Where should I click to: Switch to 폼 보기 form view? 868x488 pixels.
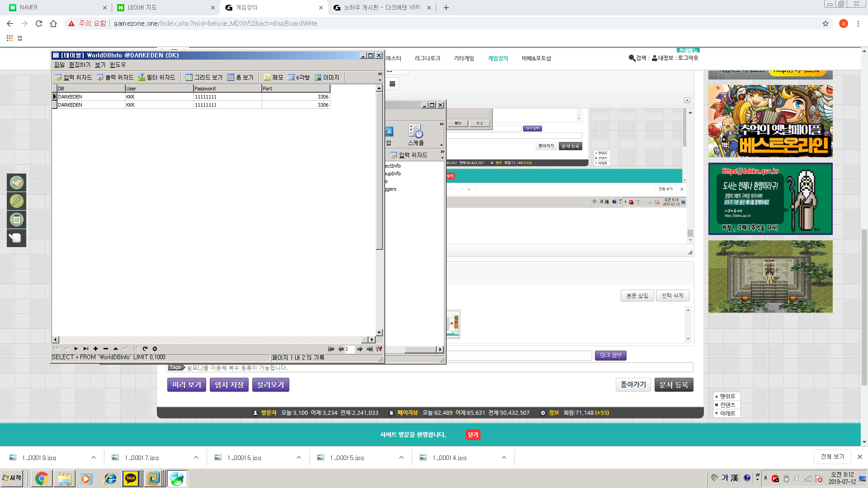(240, 77)
